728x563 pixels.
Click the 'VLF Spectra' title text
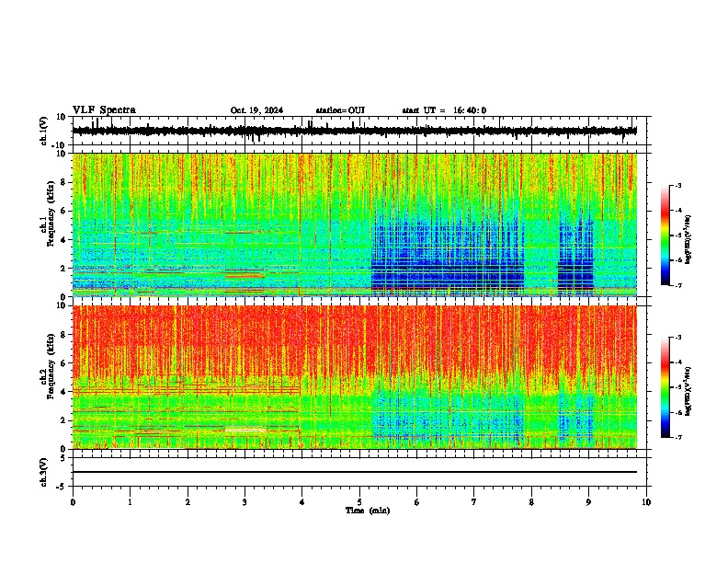point(104,110)
